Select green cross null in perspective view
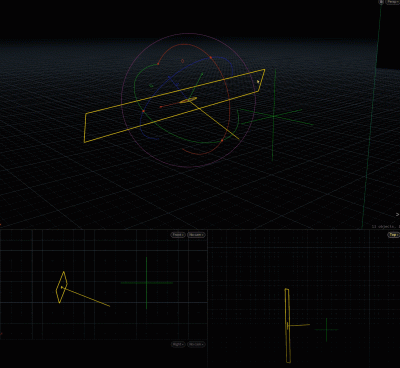This screenshot has width=400, height=368. (274, 117)
